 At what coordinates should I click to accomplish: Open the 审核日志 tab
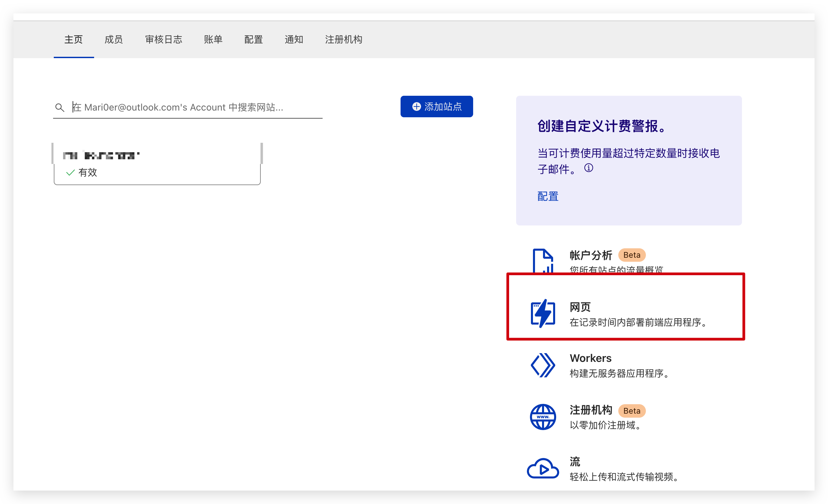pyautogui.click(x=164, y=40)
